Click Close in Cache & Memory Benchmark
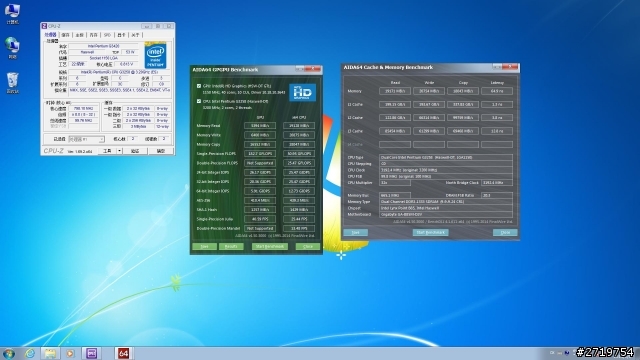This screenshot has height=360, width=640. pos(505,233)
